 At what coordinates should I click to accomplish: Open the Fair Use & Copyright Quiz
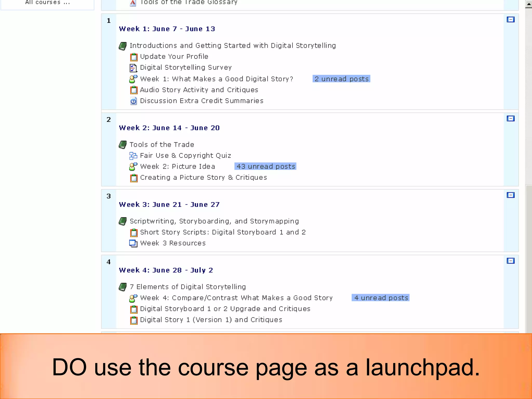point(185,156)
